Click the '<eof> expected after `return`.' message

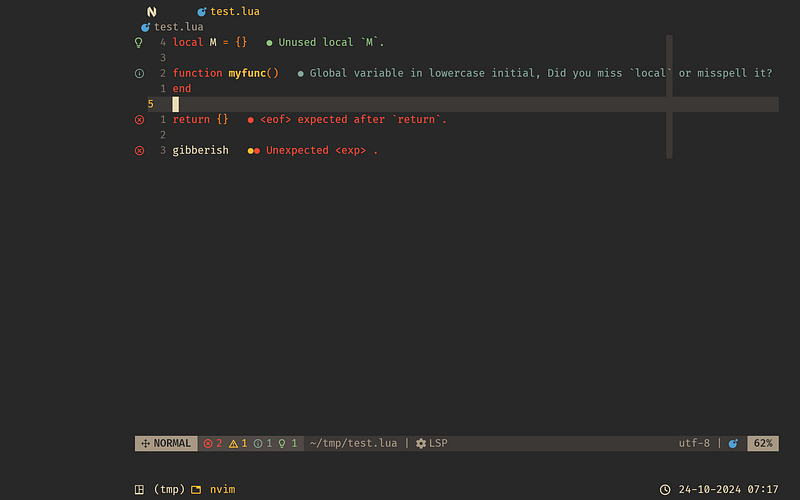click(x=354, y=119)
